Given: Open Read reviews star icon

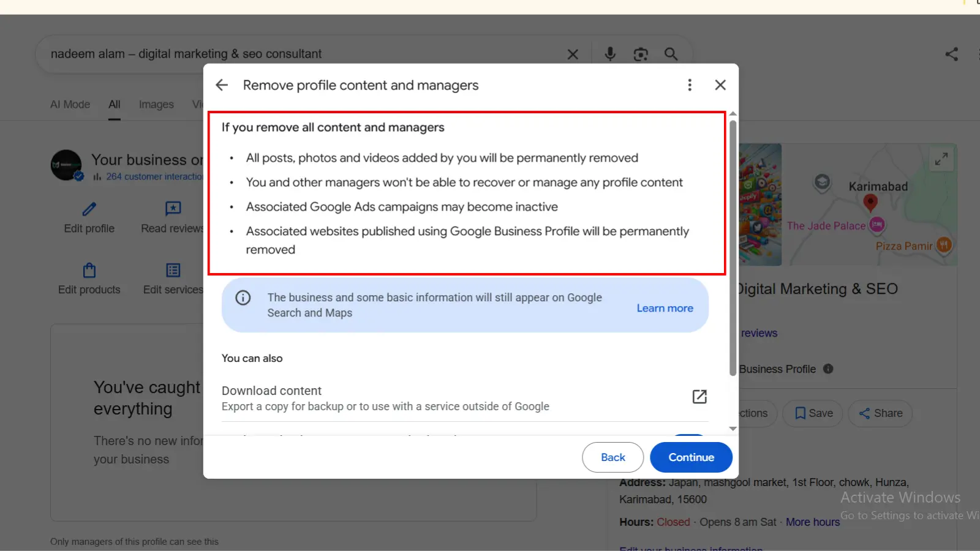Looking at the screenshot, I should tap(173, 209).
